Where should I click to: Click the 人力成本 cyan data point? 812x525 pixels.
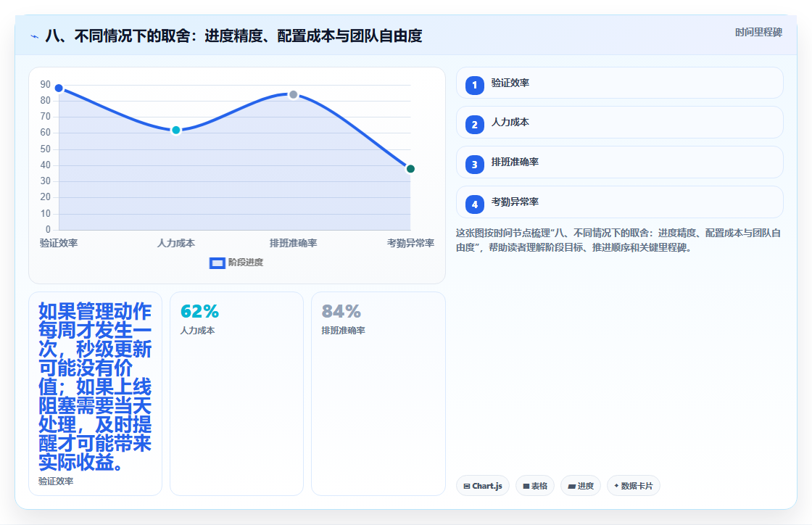tap(176, 130)
